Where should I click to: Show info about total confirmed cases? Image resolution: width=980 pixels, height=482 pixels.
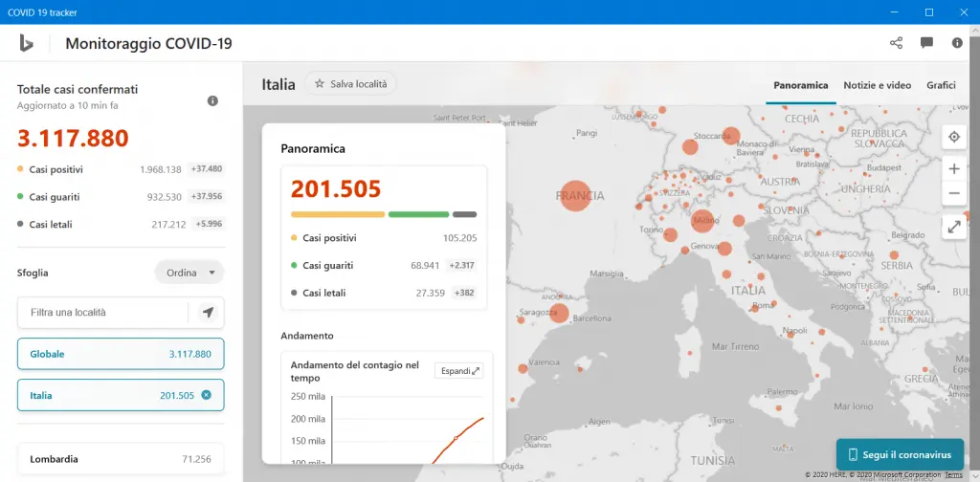coord(212,100)
